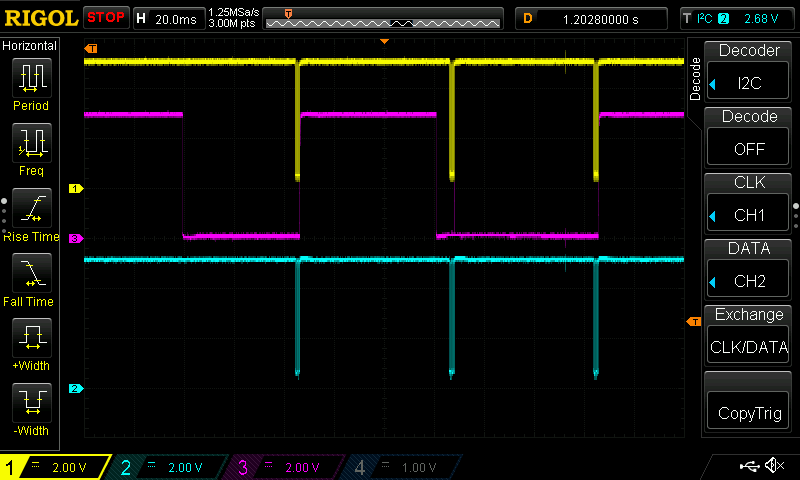Open the Decoder I2C type selector

[x=748, y=72]
